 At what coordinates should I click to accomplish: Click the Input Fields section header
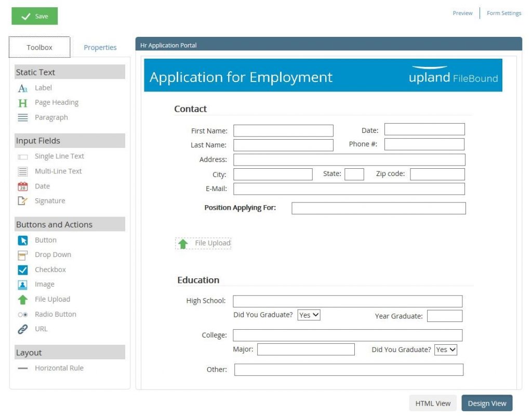[x=70, y=141]
